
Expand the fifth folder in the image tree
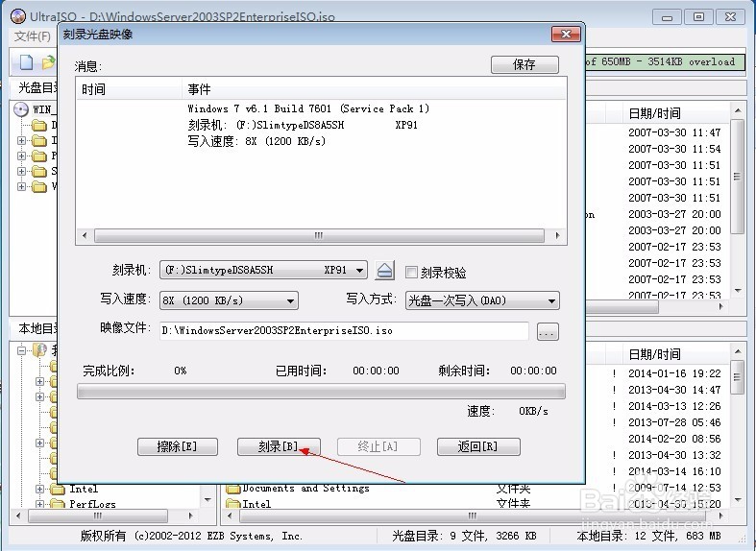click(21, 187)
